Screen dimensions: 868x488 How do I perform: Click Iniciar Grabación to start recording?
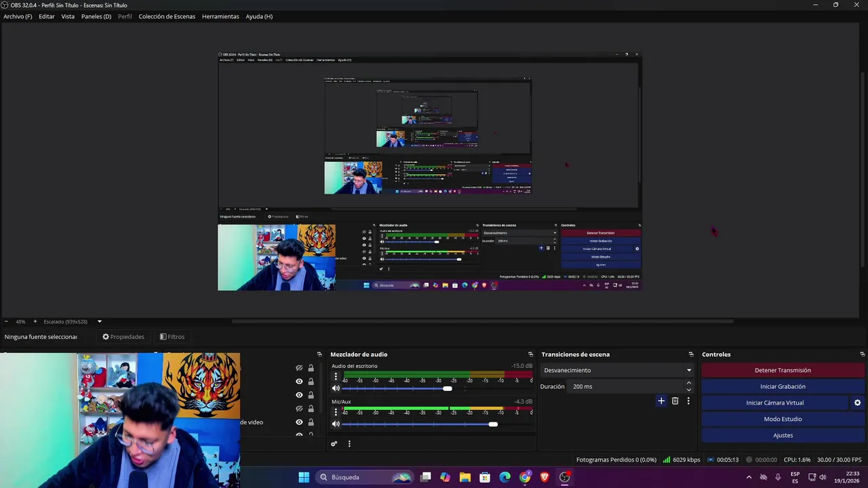[x=783, y=386]
